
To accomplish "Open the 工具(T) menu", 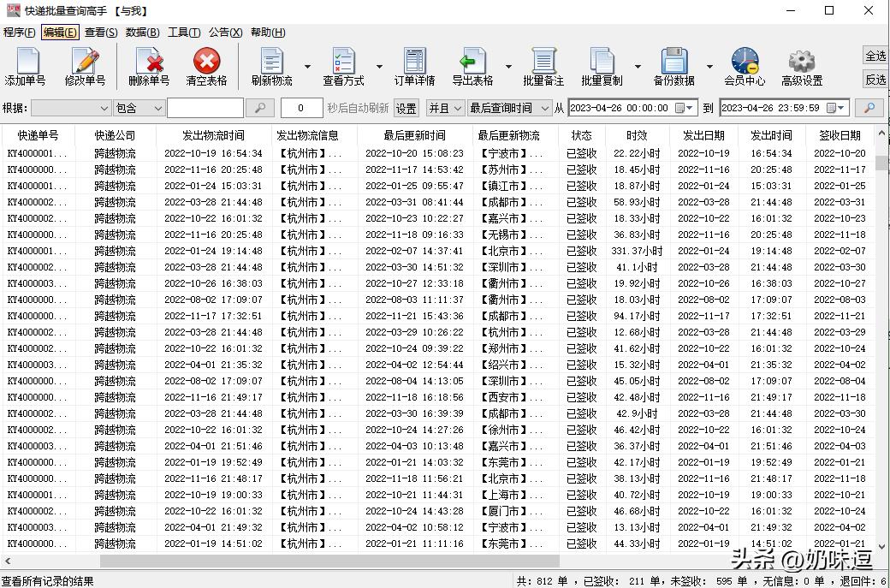I will [184, 33].
